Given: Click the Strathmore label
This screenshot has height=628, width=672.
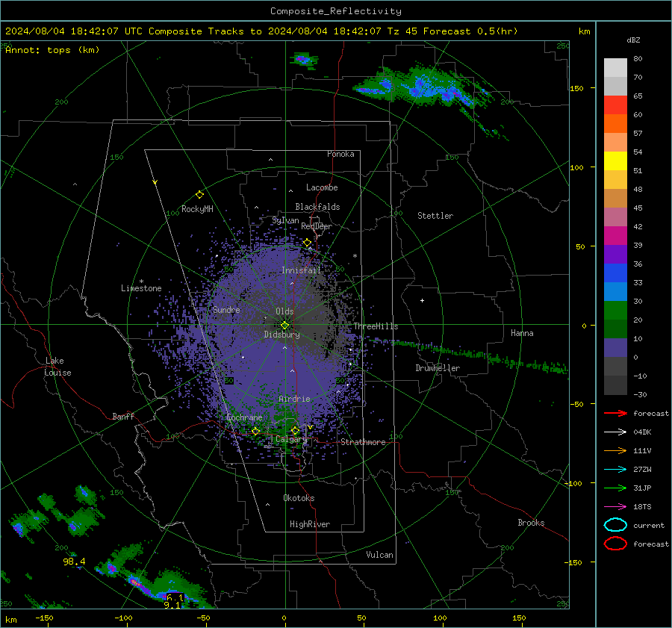Looking at the screenshot, I should [x=363, y=442].
